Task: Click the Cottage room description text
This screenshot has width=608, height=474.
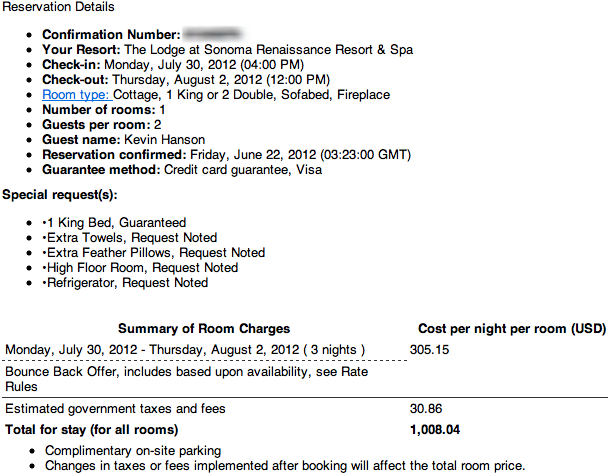Action: [252, 95]
